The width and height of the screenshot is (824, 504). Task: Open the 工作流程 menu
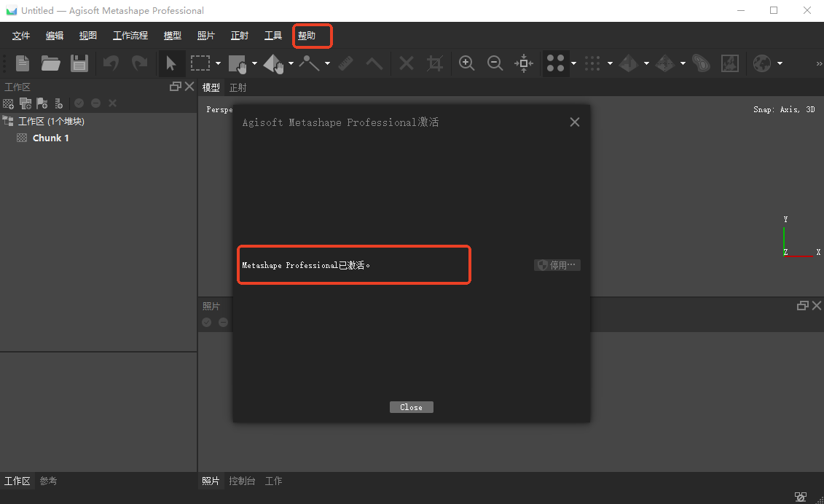pos(130,35)
